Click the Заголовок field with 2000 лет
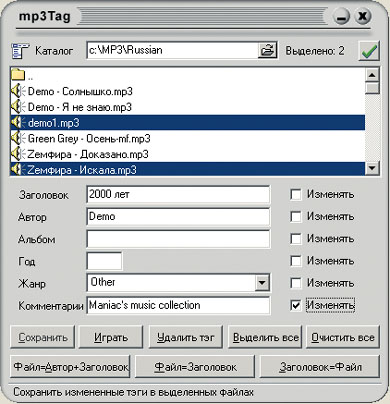390x404 pixels. [x=178, y=195]
